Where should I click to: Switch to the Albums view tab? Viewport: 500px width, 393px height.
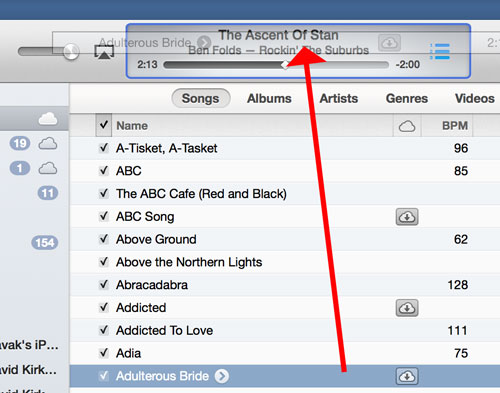click(x=269, y=98)
